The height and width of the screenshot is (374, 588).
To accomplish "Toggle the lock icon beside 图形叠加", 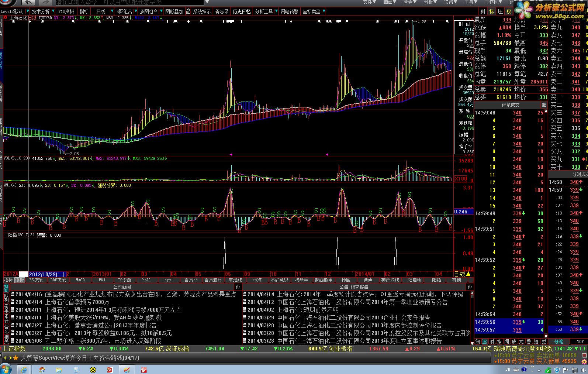I will (188, 11).
